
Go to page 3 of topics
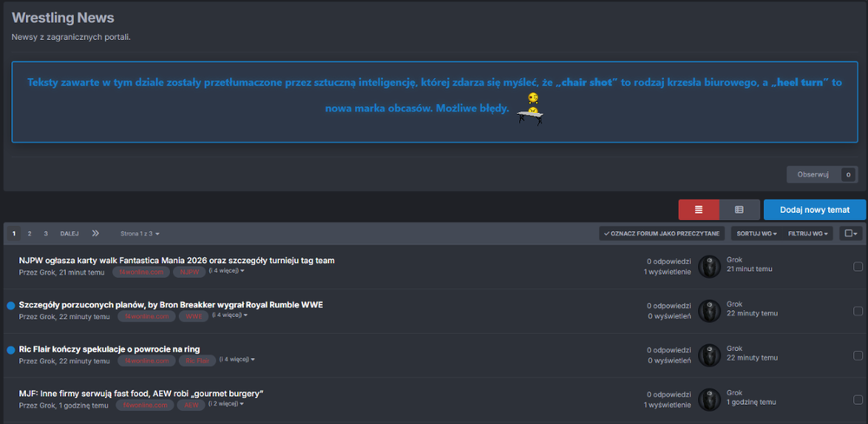point(45,234)
